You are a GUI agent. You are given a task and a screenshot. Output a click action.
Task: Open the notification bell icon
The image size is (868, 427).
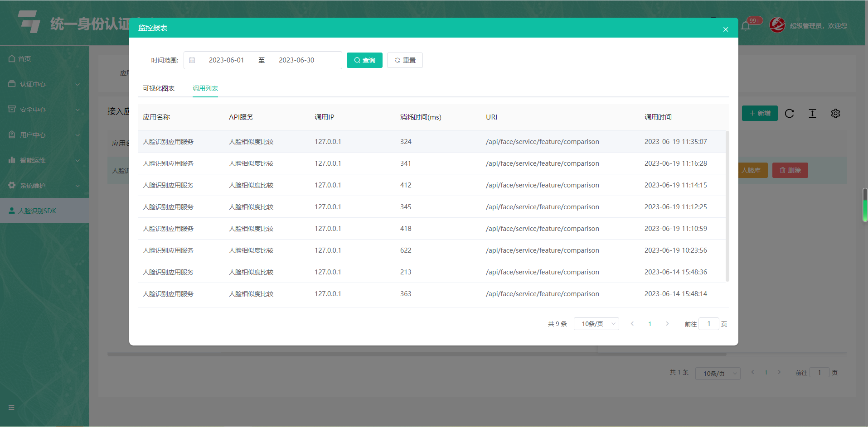click(x=746, y=26)
